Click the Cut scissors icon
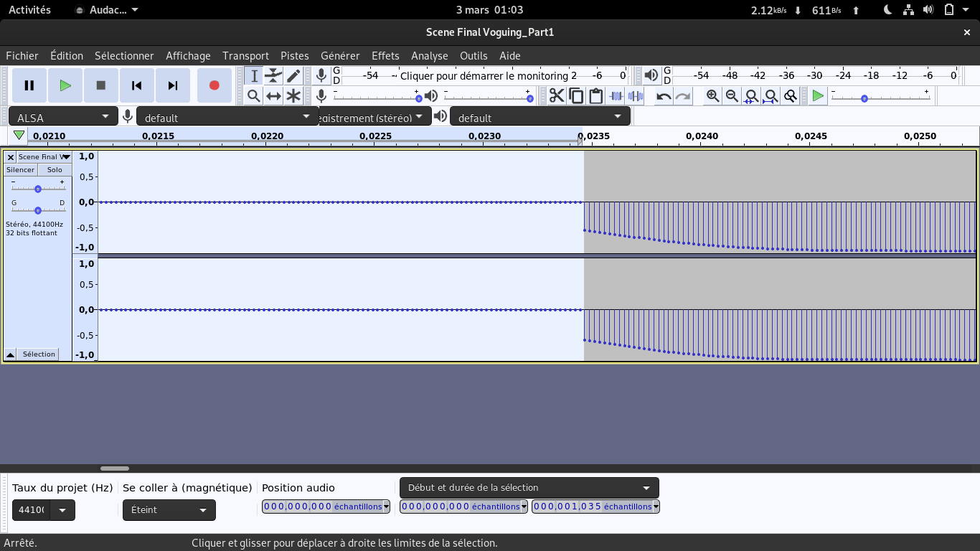Viewport: 980px width, 551px height. coord(557,96)
